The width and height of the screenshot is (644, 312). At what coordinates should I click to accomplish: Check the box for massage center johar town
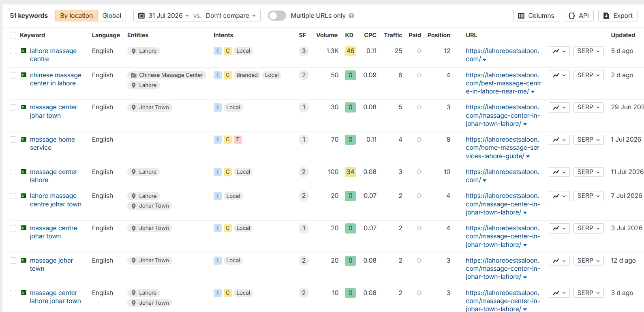(13, 107)
